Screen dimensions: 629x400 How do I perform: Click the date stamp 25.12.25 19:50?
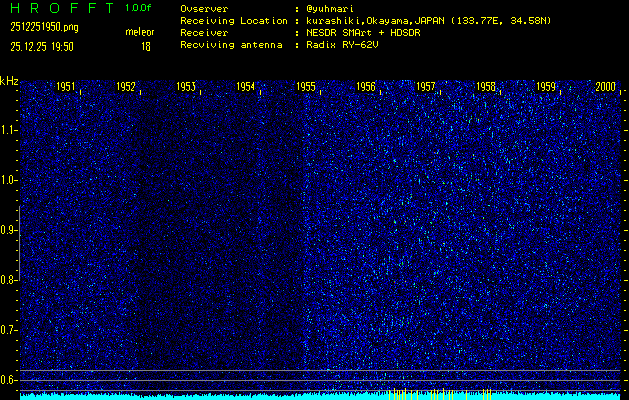[x=42, y=47]
